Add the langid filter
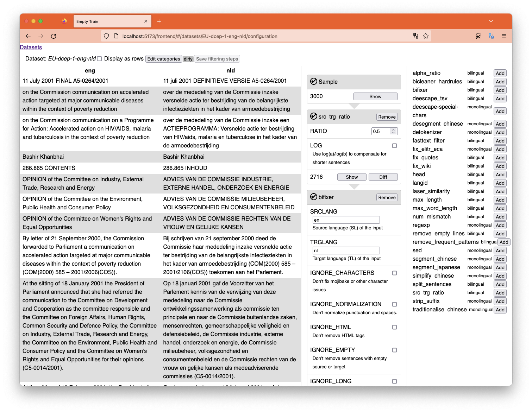Screen dimensions: 532x412 click(500, 183)
